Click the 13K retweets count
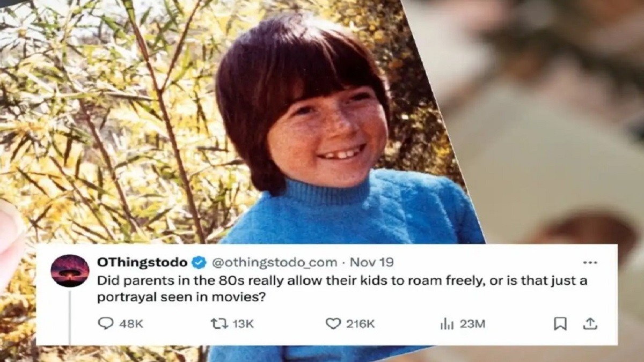Image resolution: width=644 pixels, height=362 pixels. pyautogui.click(x=243, y=324)
